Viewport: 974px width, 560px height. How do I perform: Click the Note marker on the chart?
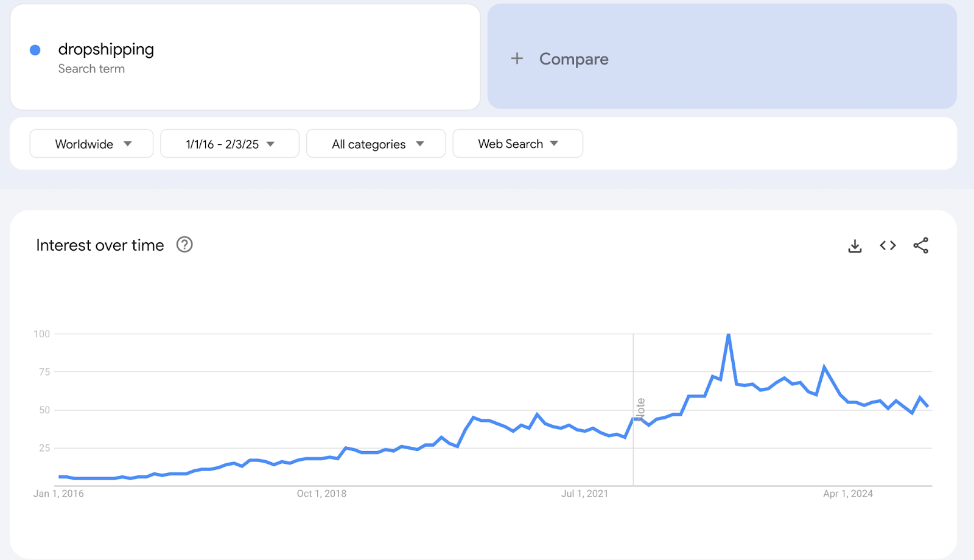640,408
